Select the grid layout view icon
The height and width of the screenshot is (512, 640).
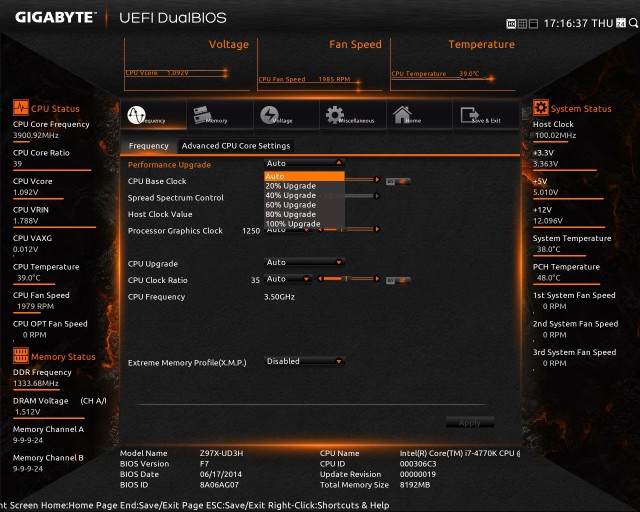pyautogui.click(x=522, y=24)
